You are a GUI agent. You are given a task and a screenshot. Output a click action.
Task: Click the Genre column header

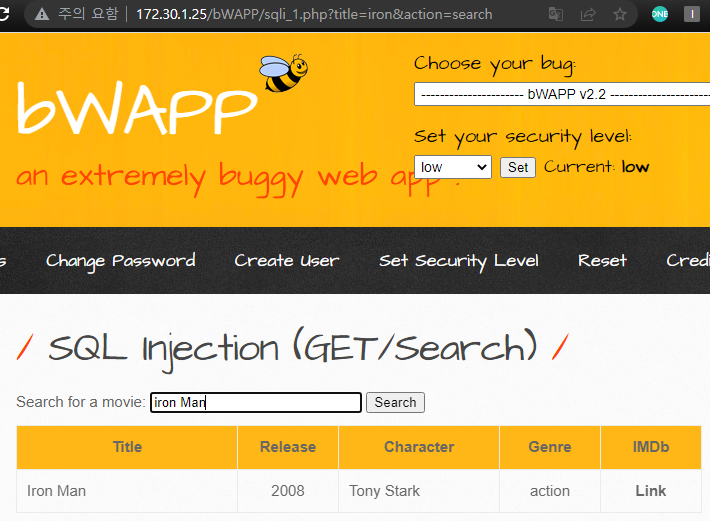[550, 447]
